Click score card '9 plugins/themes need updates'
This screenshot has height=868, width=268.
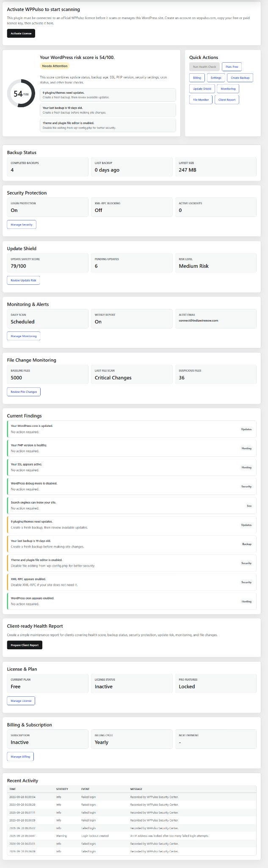(x=108, y=95)
